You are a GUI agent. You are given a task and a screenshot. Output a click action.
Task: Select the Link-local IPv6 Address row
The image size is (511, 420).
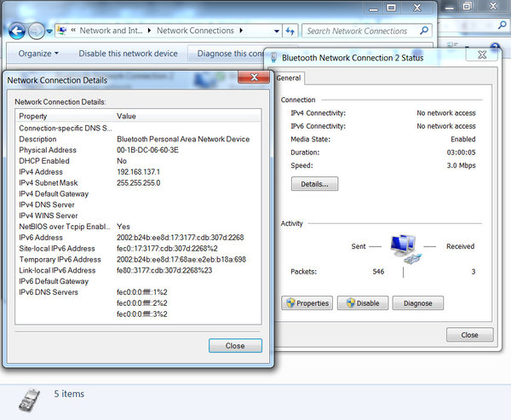(x=138, y=270)
